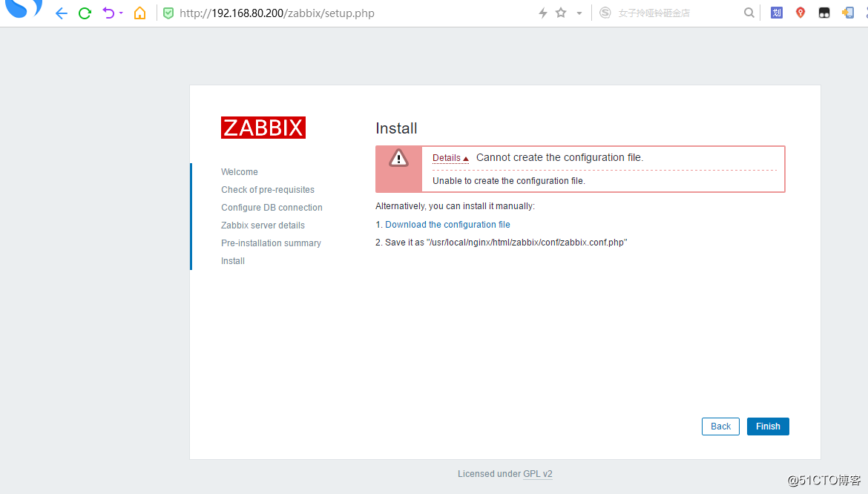Click the Finish button
868x494 pixels.
[x=768, y=427]
